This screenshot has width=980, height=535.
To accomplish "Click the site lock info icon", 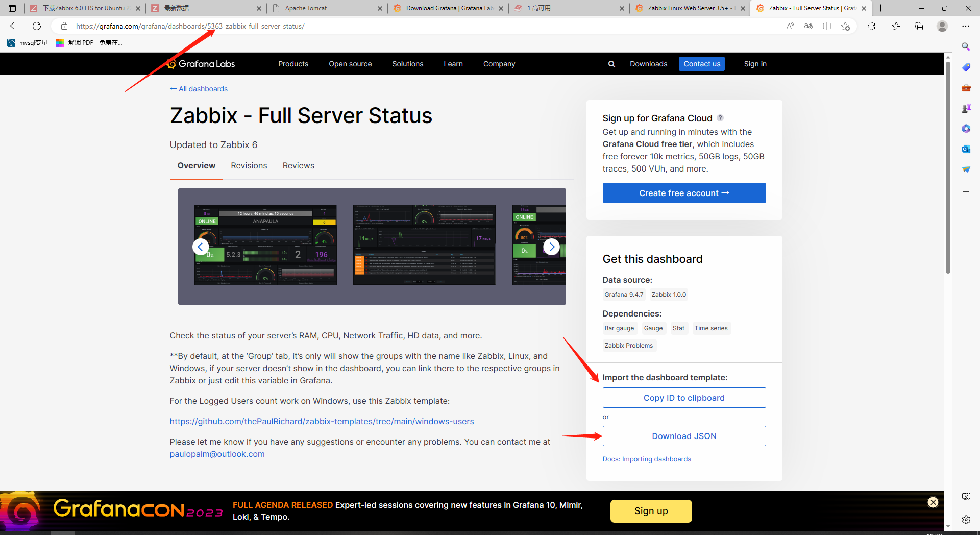I will (x=64, y=26).
